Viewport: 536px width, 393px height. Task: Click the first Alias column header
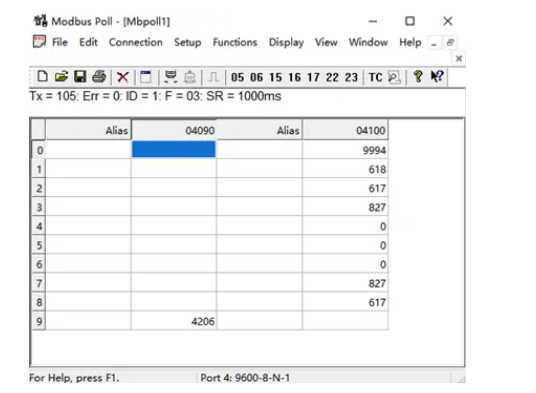point(88,130)
